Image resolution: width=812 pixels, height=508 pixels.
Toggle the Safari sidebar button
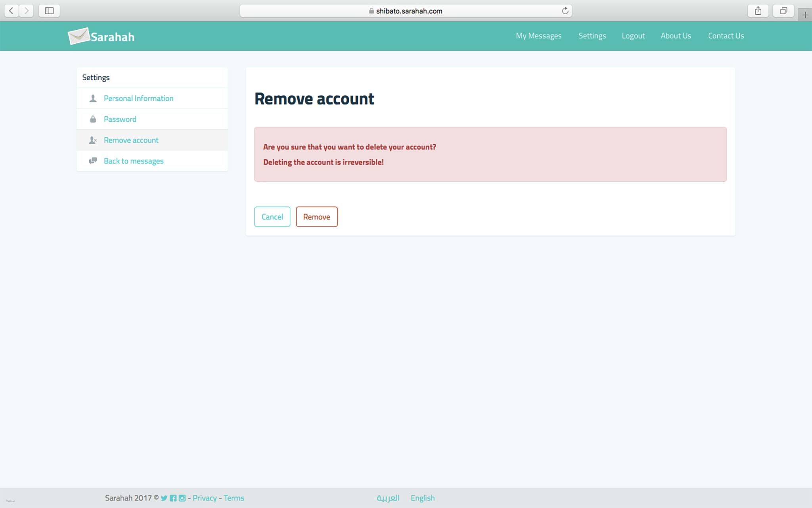(50, 11)
